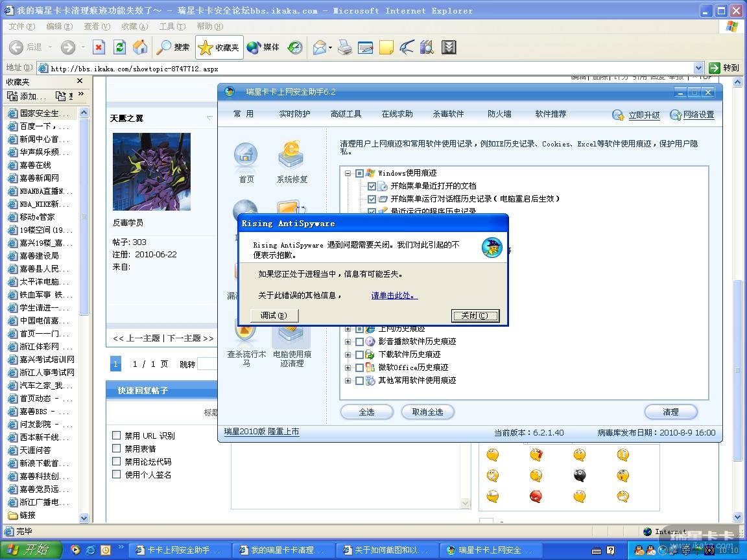Toggle 开始菜单最近打开的文档 checkbox
Screen dimensions: 747x560
click(372, 186)
